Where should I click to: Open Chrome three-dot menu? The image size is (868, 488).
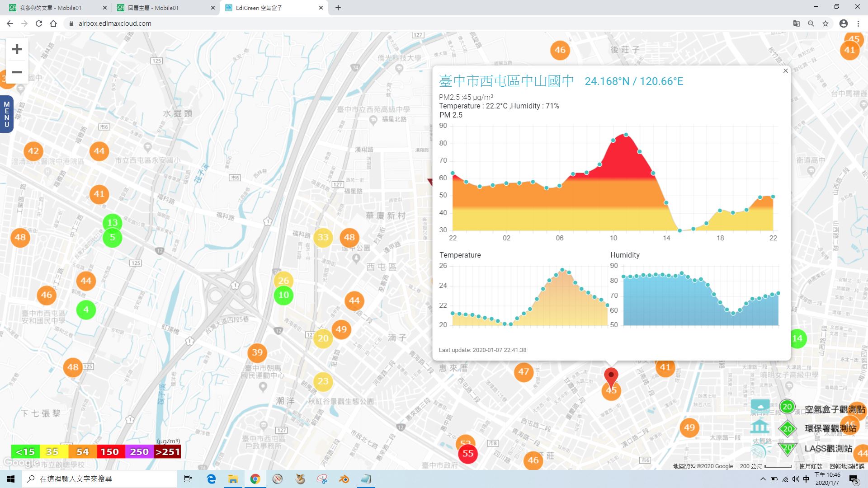(x=858, y=23)
